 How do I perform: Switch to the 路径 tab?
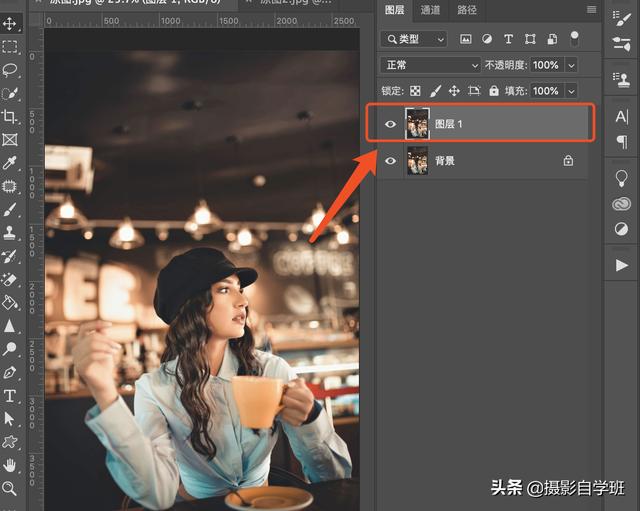(467, 10)
